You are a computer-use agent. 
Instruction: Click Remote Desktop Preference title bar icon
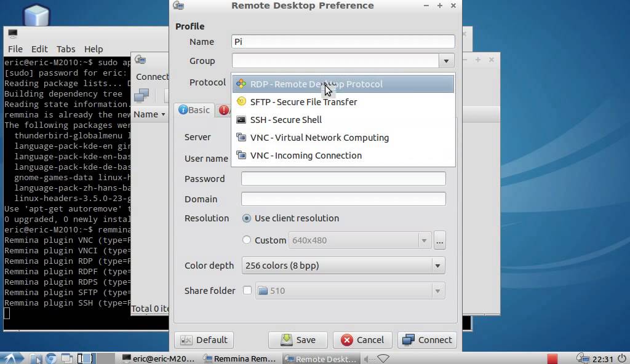click(178, 6)
